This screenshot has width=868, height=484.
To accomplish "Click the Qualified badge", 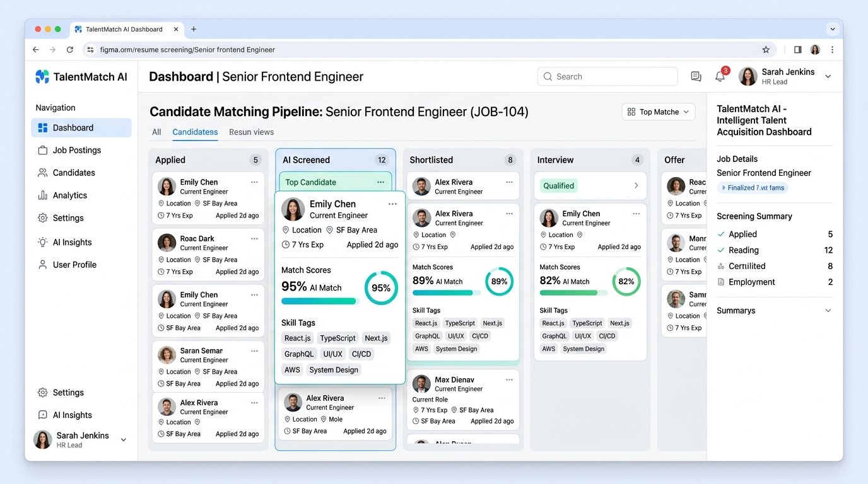I will 559,186.
